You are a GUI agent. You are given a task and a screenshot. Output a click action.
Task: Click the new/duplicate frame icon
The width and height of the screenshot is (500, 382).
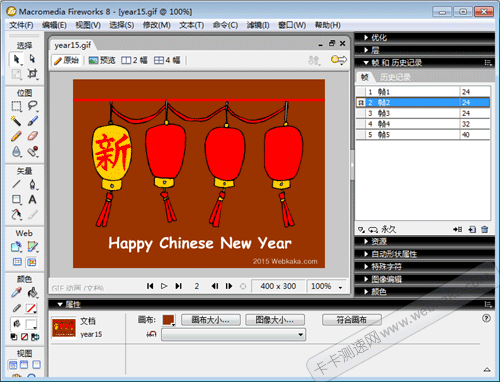point(472,229)
